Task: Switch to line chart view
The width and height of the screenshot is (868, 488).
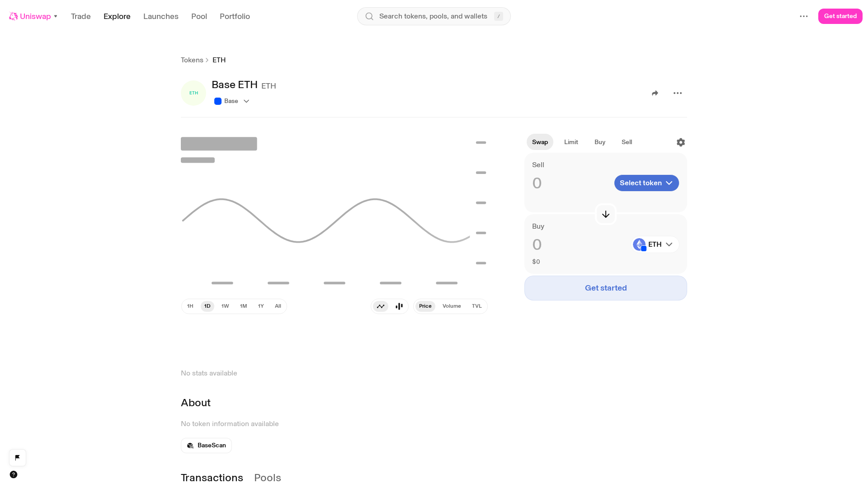Action: coord(381,306)
